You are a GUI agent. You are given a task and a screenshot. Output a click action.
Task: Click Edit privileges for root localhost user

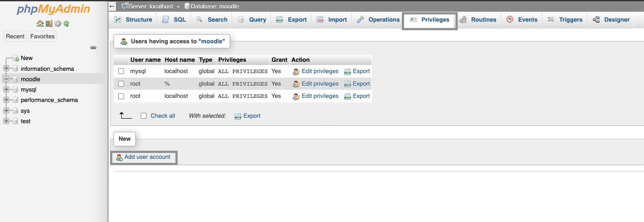[x=320, y=96]
